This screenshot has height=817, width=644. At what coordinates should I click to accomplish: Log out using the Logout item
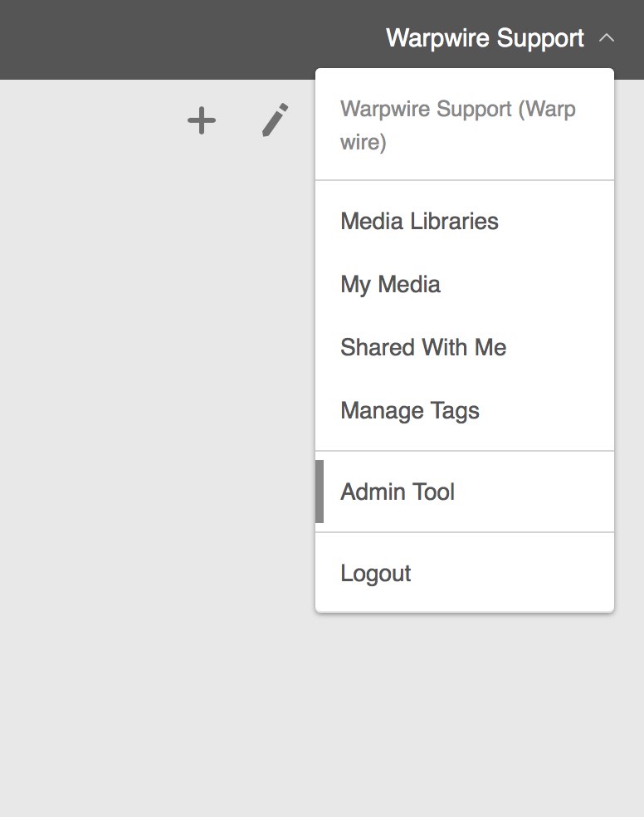pyautogui.click(x=465, y=573)
